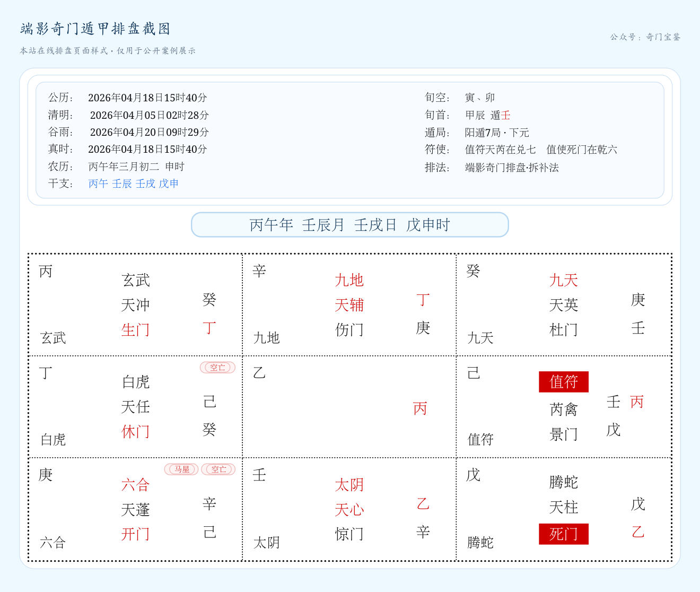Click the red 九地 above 天辅
The image size is (700, 592).
pyautogui.click(x=349, y=280)
